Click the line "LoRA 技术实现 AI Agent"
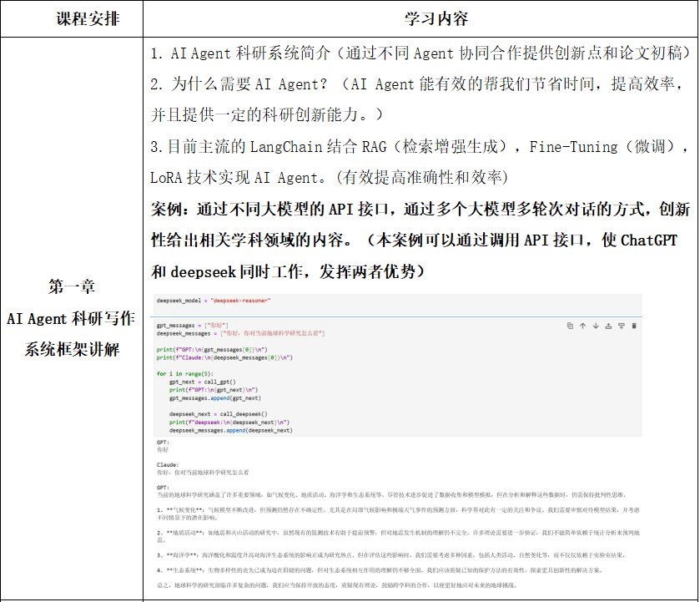The image size is (700, 602). point(330,178)
